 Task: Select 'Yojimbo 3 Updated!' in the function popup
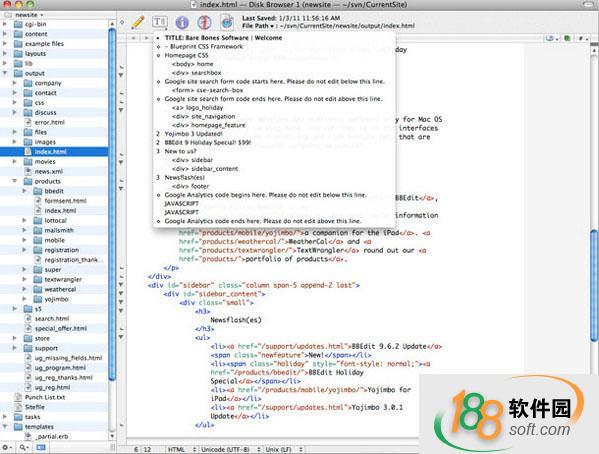tap(193, 134)
